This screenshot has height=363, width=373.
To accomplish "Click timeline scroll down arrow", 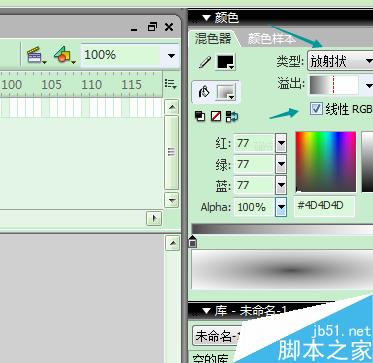I will pos(172,200).
